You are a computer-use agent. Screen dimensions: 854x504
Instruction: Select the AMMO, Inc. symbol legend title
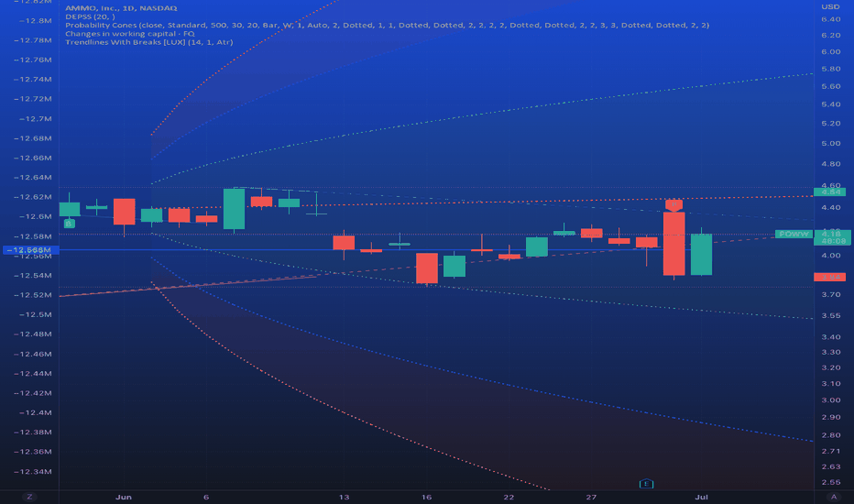click(x=121, y=8)
